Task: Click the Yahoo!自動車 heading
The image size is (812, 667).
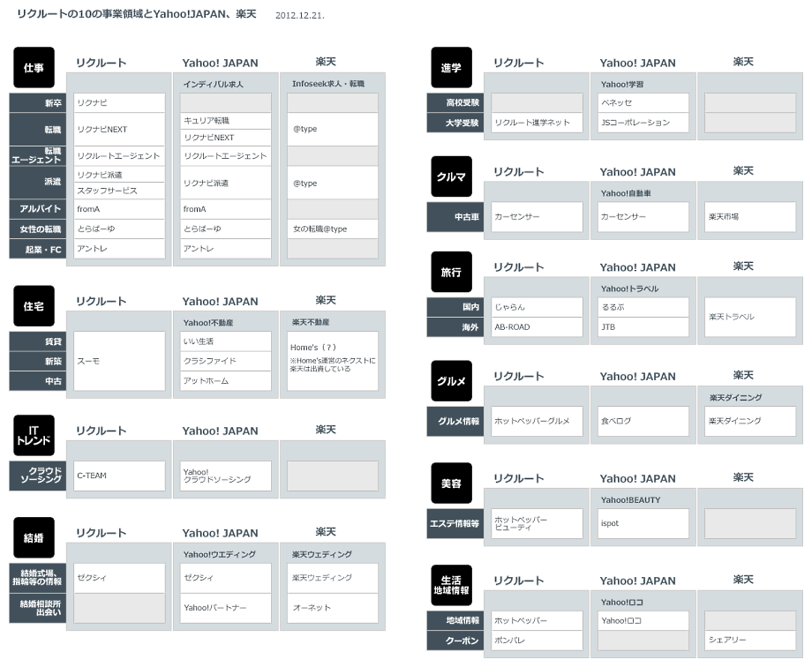Action: pos(626,193)
